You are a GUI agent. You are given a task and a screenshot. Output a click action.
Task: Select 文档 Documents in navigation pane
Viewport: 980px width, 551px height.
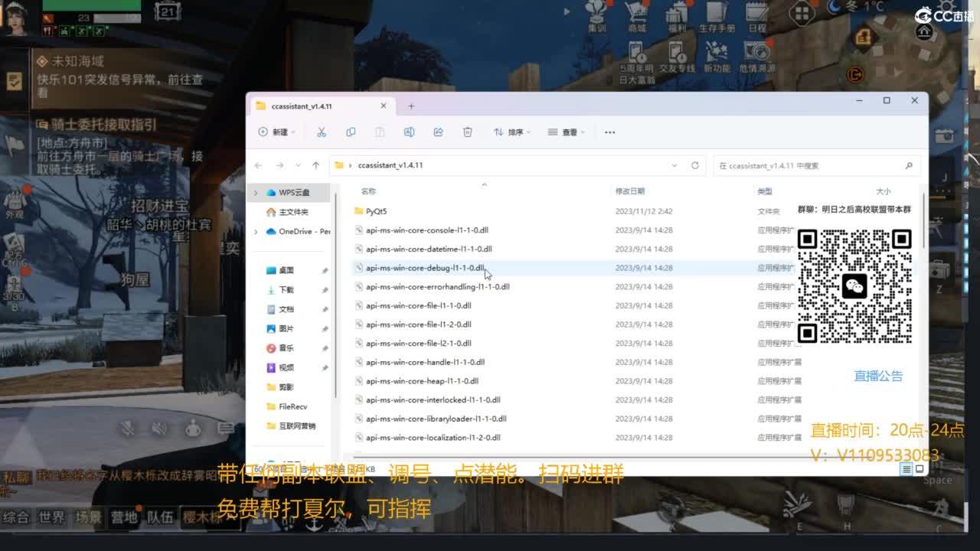[x=286, y=309]
